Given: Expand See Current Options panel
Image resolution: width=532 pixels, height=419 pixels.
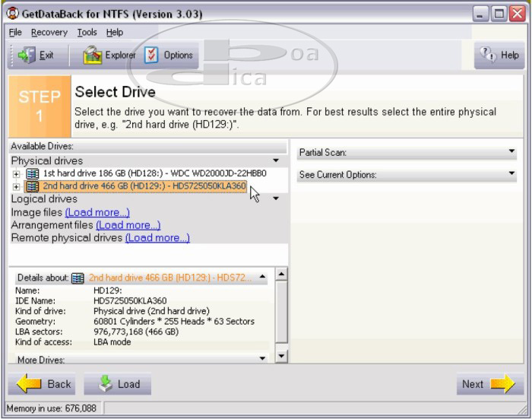Looking at the screenshot, I should 511,175.
